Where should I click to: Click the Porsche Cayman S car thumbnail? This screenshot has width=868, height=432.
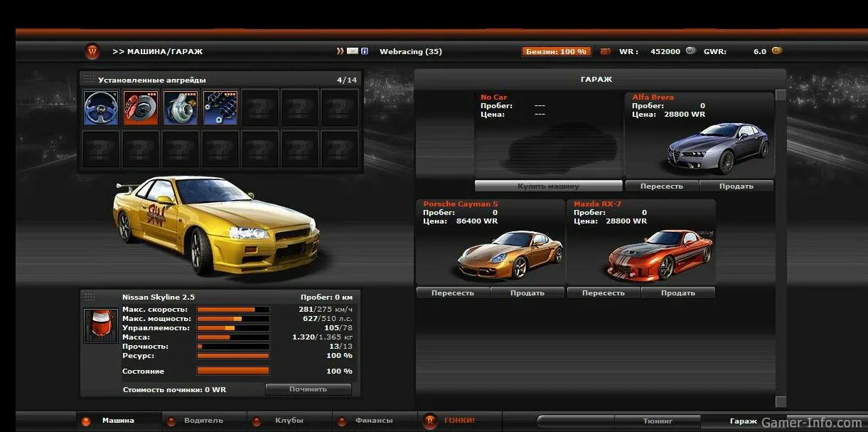tap(510, 254)
